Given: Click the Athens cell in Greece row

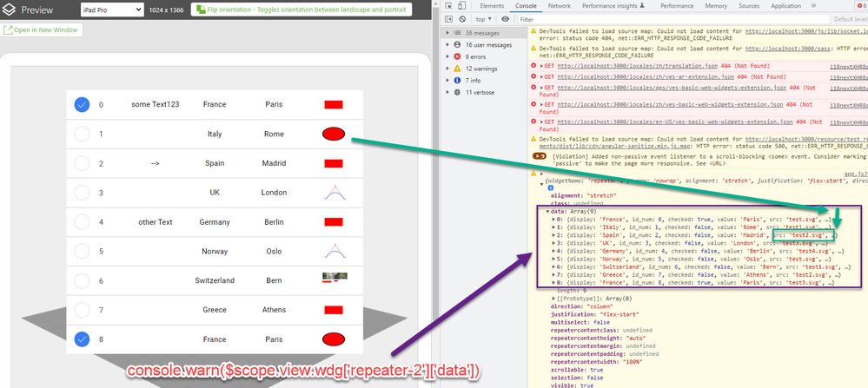Looking at the screenshot, I should coord(274,310).
